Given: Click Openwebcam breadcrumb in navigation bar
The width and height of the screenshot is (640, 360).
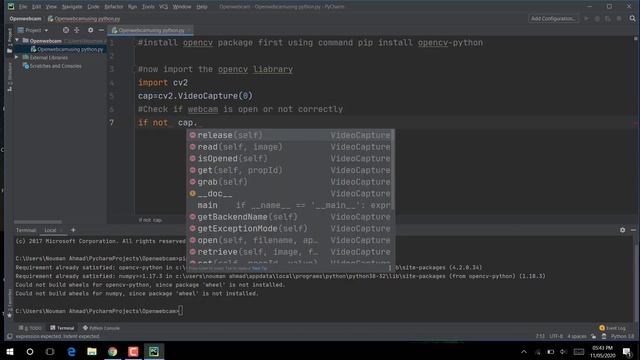Looking at the screenshot, I should 25,19.
